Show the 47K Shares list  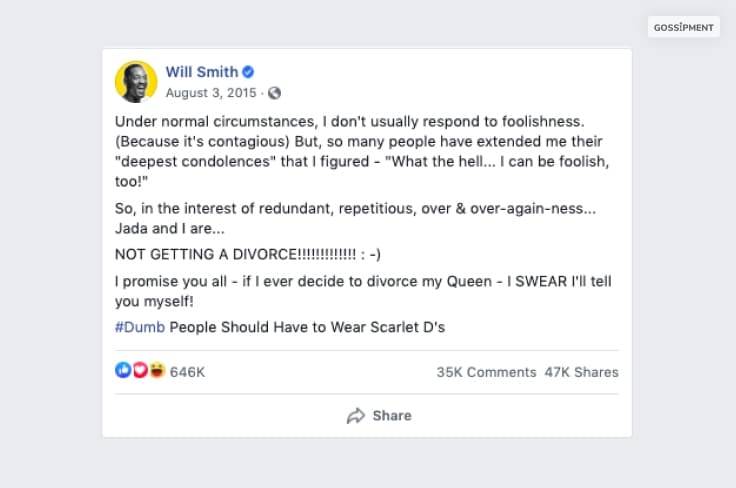(x=581, y=372)
